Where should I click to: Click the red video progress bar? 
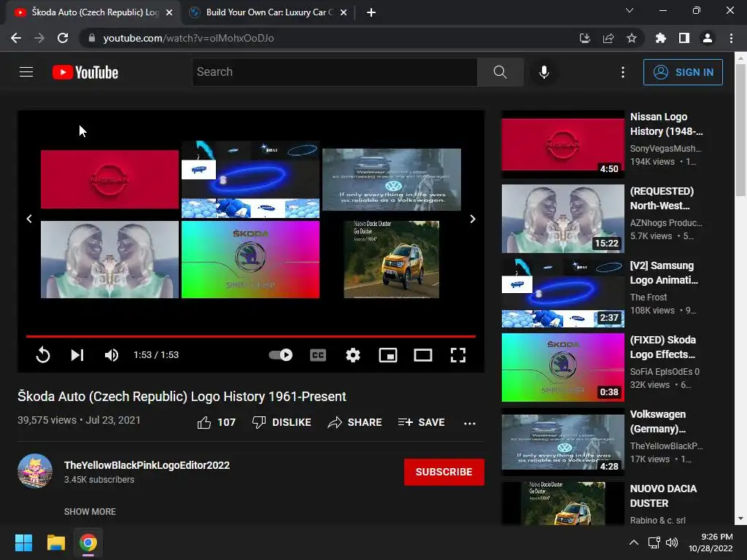coord(251,336)
